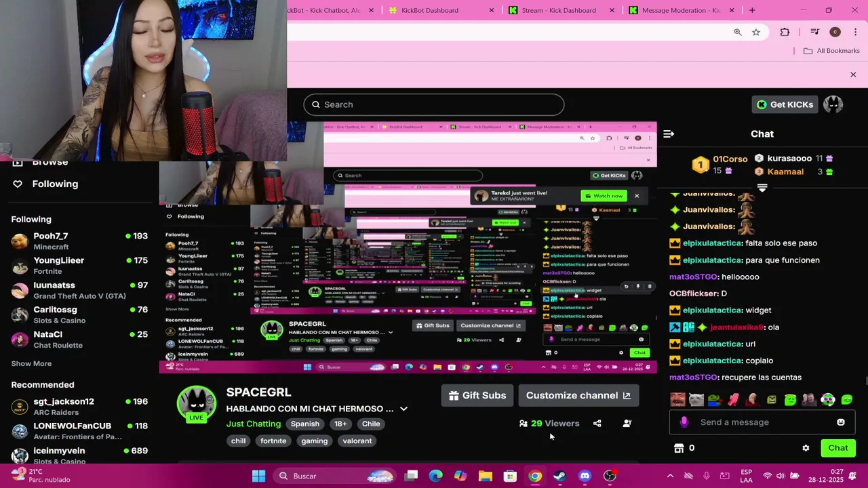This screenshot has height=488, width=868.
Task: Open OBS Studio from the taskbar
Action: click(610, 476)
